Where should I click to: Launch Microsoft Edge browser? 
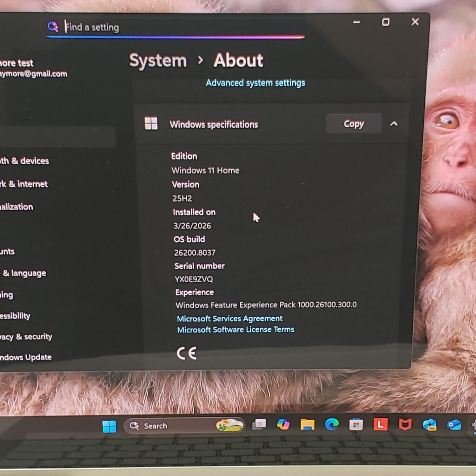tap(332, 425)
